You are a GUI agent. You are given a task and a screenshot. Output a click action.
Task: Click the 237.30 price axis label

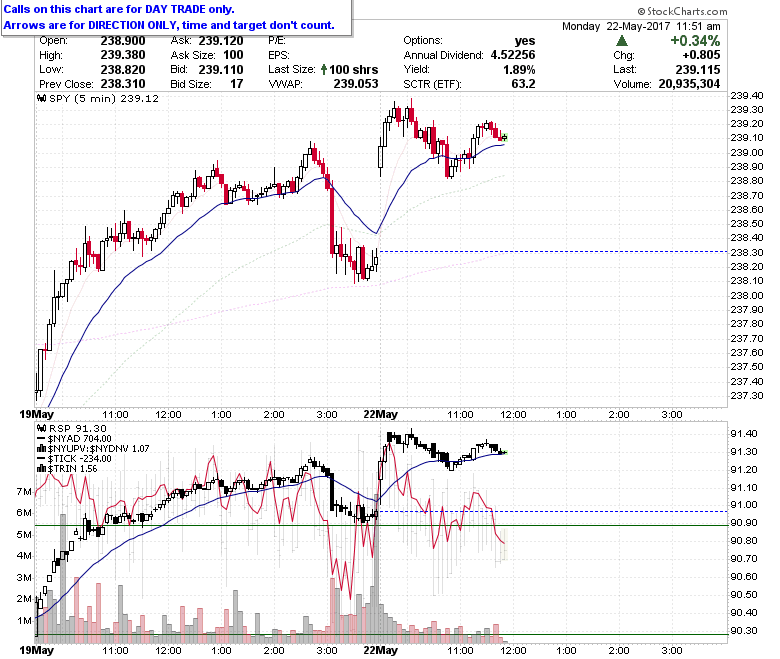[x=747, y=395]
